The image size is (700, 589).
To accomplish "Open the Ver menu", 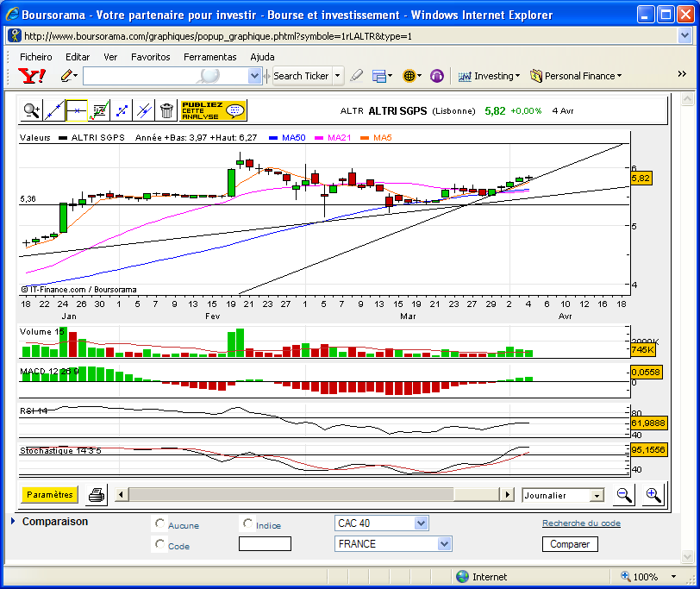I will point(110,57).
